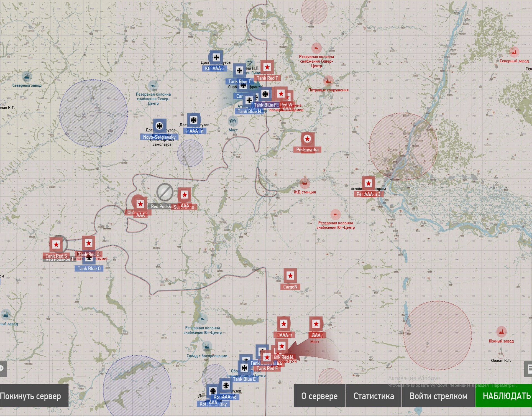This screenshot has height=418, width=532.
Task: Select the Tank Red T spawn icon
Action: (267, 67)
